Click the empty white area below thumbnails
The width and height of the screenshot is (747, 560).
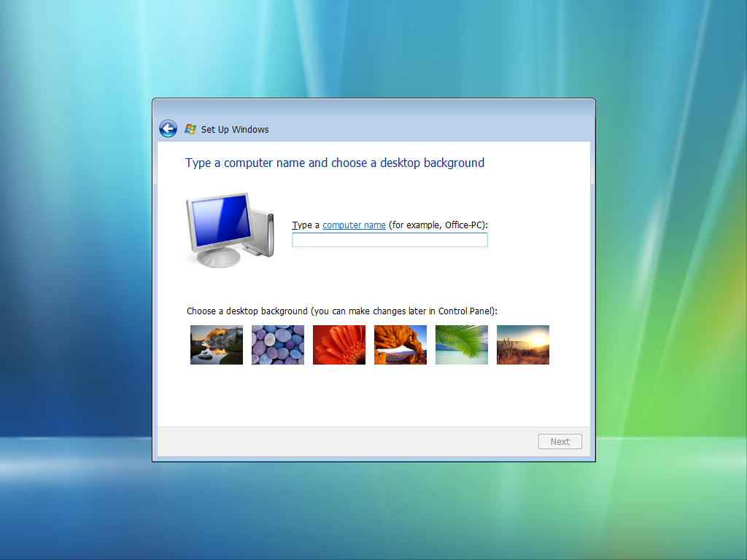click(x=374, y=395)
